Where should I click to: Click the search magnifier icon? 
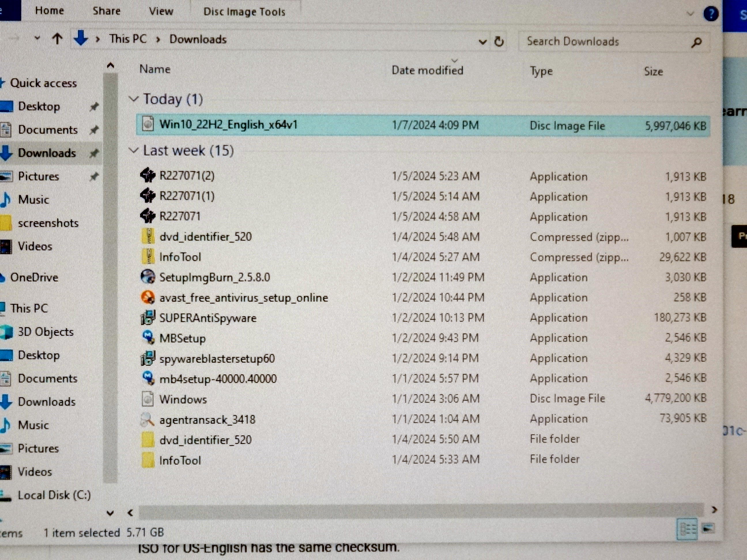click(x=696, y=43)
